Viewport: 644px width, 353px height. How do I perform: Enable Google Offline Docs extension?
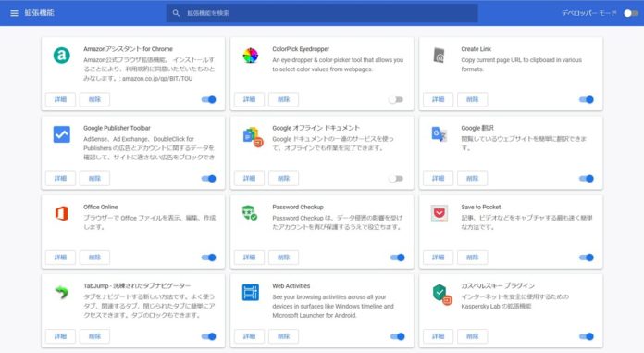[x=396, y=179]
